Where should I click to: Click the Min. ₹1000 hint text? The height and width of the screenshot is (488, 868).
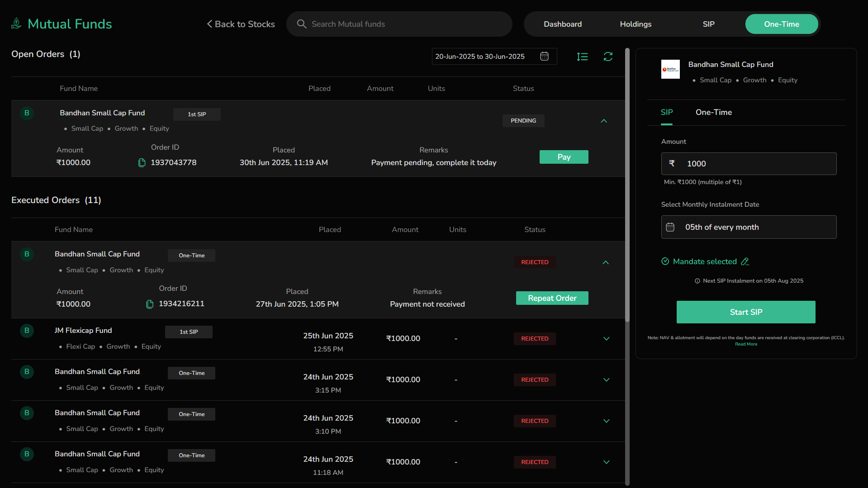tap(702, 182)
